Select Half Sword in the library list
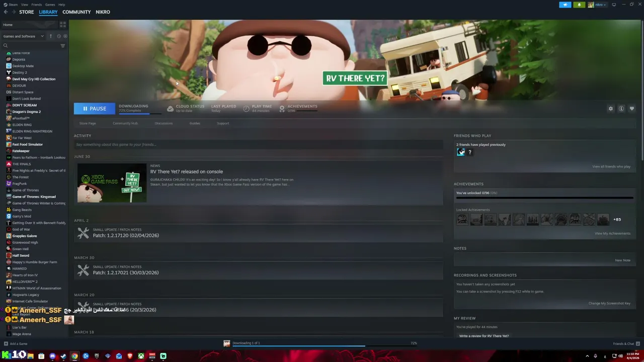The width and height of the screenshot is (644, 362). coord(21,255)
